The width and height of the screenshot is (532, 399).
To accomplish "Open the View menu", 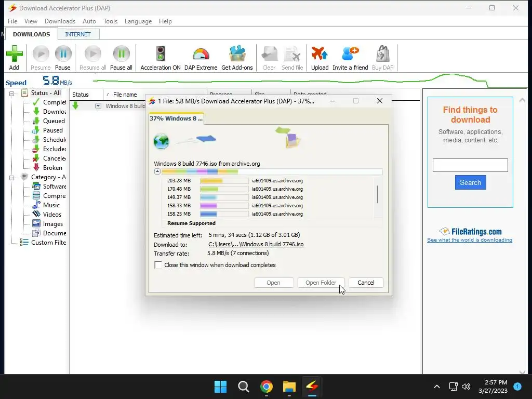I will click(31, 21).
